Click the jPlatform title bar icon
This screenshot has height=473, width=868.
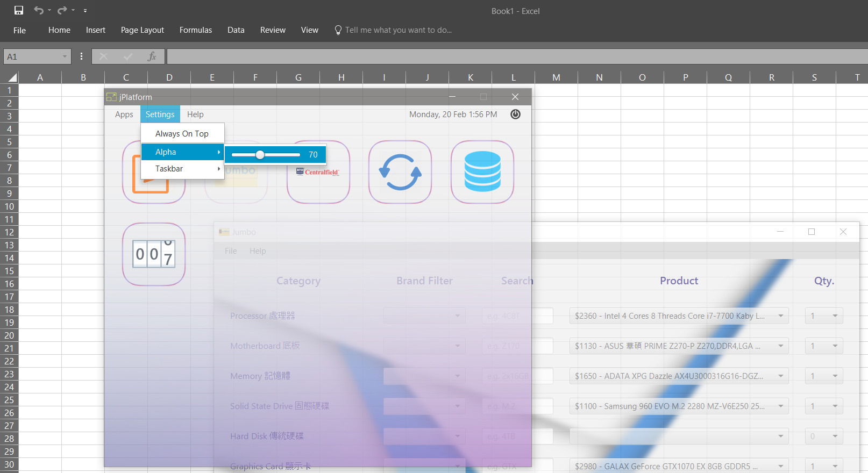click(111, 97)
